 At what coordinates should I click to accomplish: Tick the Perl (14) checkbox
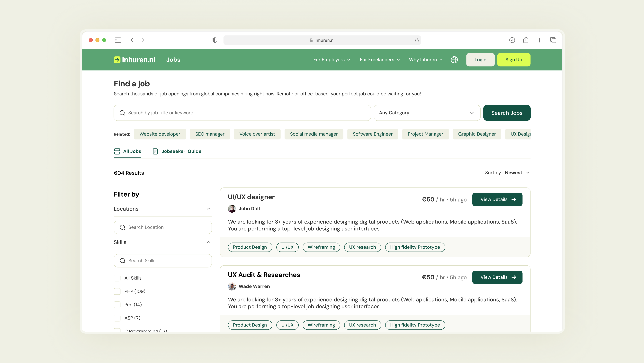point(117,304)
